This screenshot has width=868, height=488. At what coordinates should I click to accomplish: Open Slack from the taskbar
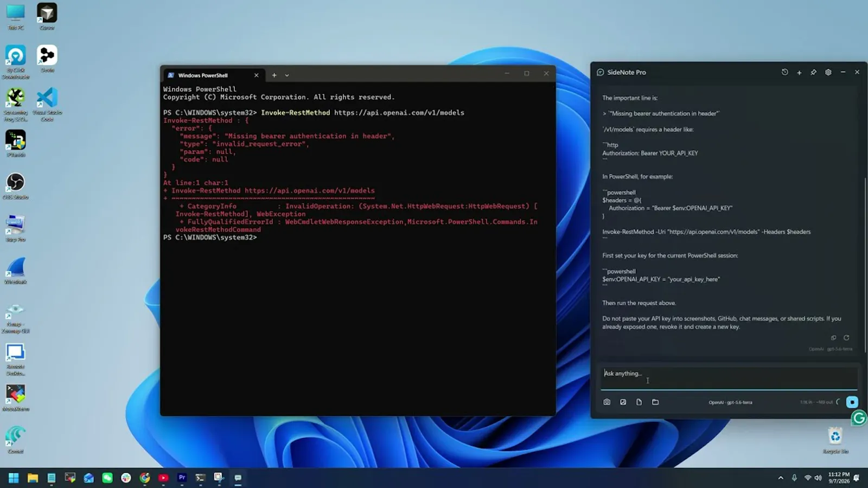coord(126,478)
